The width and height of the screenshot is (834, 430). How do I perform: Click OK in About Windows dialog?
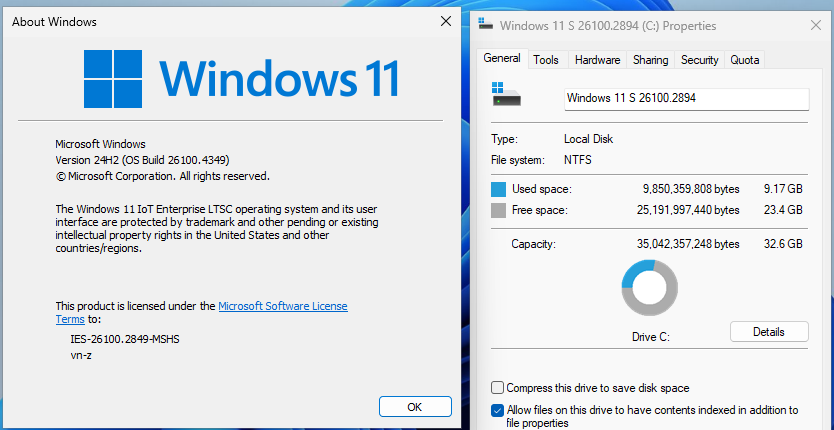coord(415,407)
